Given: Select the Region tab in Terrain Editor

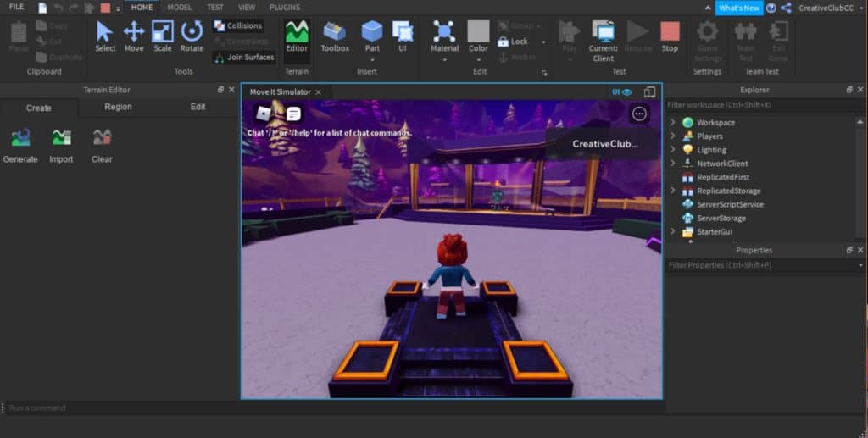Looking at the screenshot, I should click(x=118, y=107).
